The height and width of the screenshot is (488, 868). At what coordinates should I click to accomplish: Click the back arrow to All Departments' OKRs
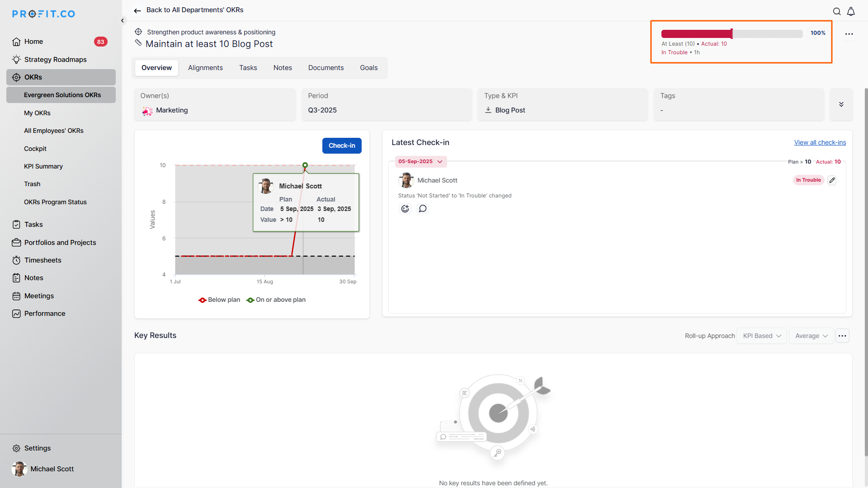coord(137,10)
